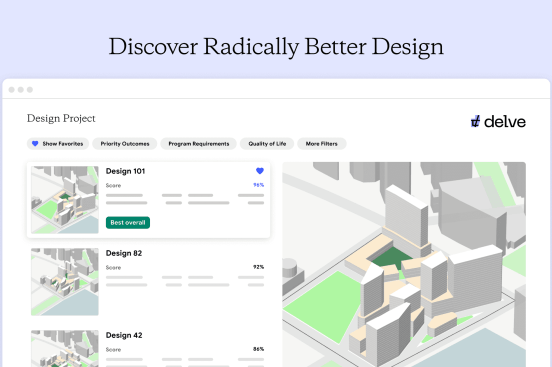Viewport: 552px width, 367px height.
Task: Click the large 3D site model view
Action: tap(404, 265)
